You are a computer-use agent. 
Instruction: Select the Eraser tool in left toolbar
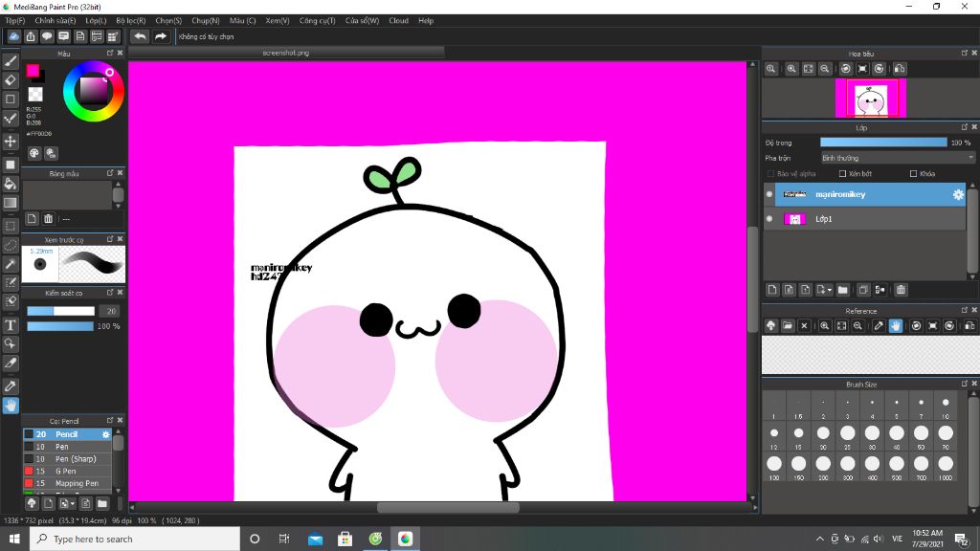(11, 79)
